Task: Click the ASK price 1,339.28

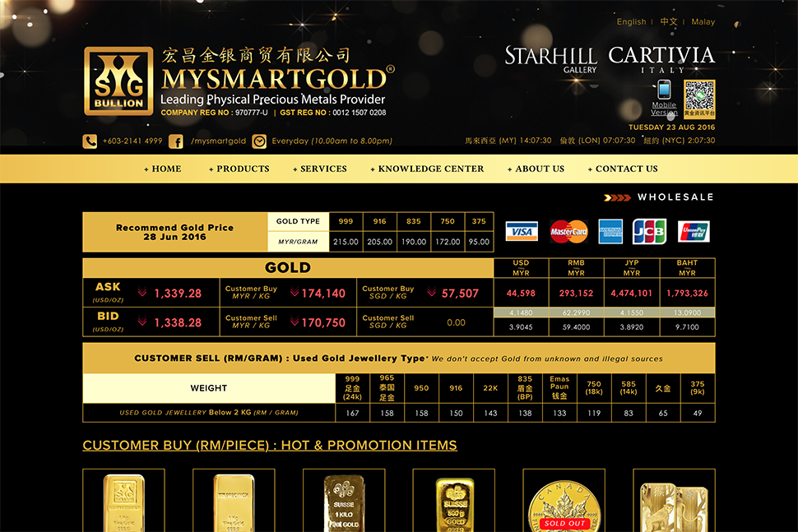Action: pos(178,294)
